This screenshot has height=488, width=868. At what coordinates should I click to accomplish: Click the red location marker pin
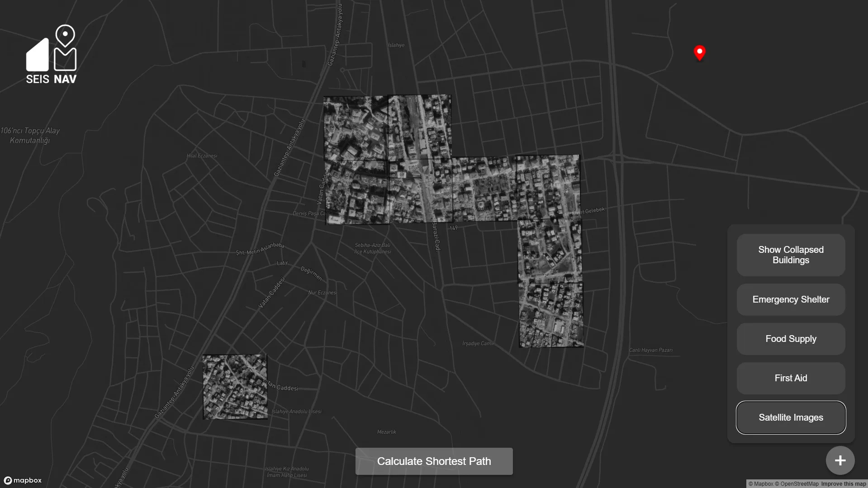pyautogui.click(x=699, y=53)
